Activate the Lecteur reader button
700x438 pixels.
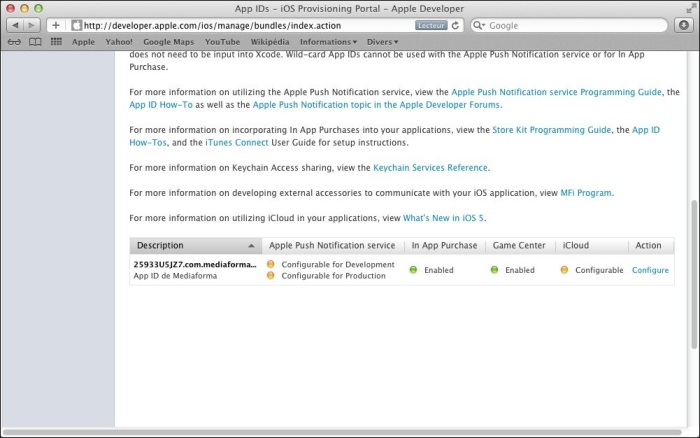point(431,25)
